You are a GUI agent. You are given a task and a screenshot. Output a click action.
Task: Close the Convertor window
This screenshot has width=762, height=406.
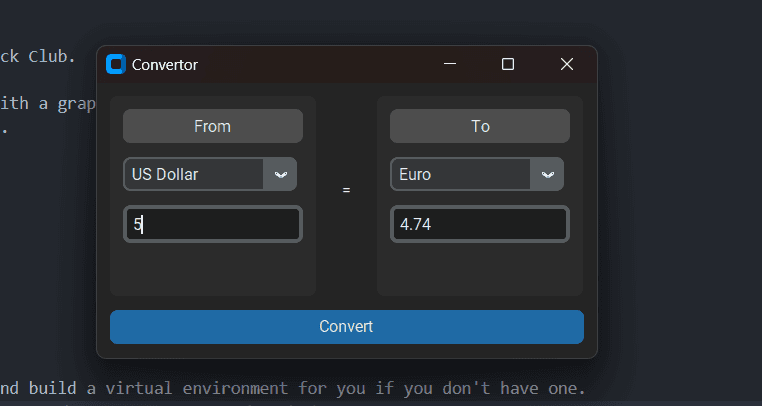567,64
